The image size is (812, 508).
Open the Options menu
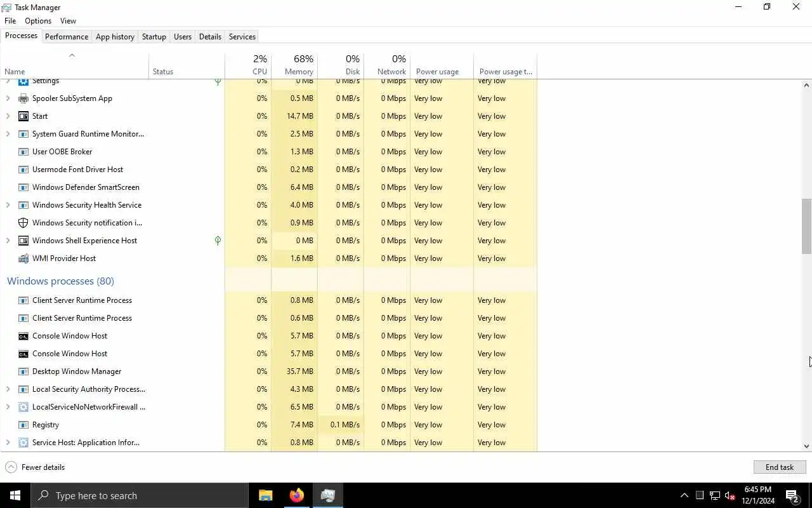[x=38, y=21]
